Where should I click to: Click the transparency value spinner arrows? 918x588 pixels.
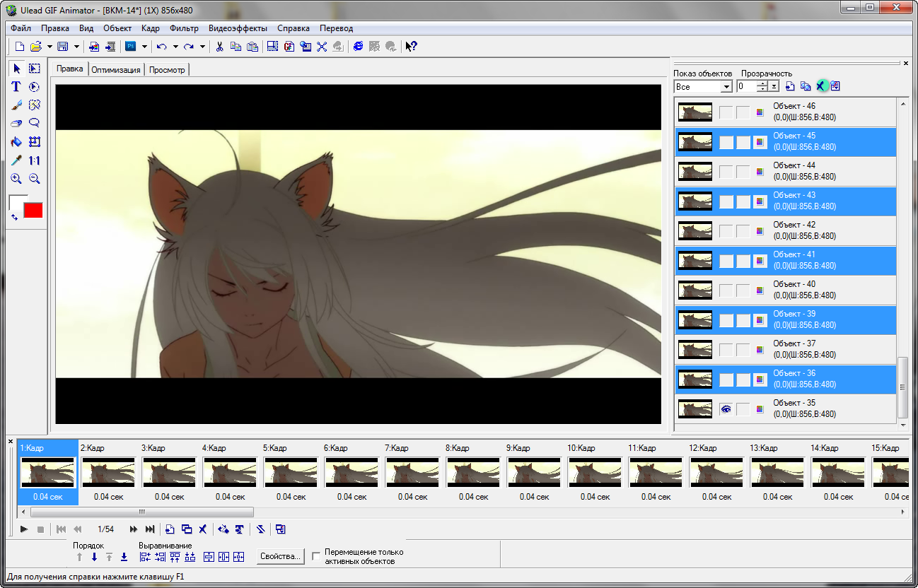click(x=762, y=86)
